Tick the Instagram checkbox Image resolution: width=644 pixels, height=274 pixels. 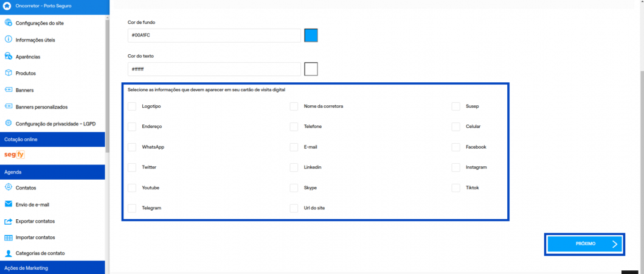coord(455,167)
